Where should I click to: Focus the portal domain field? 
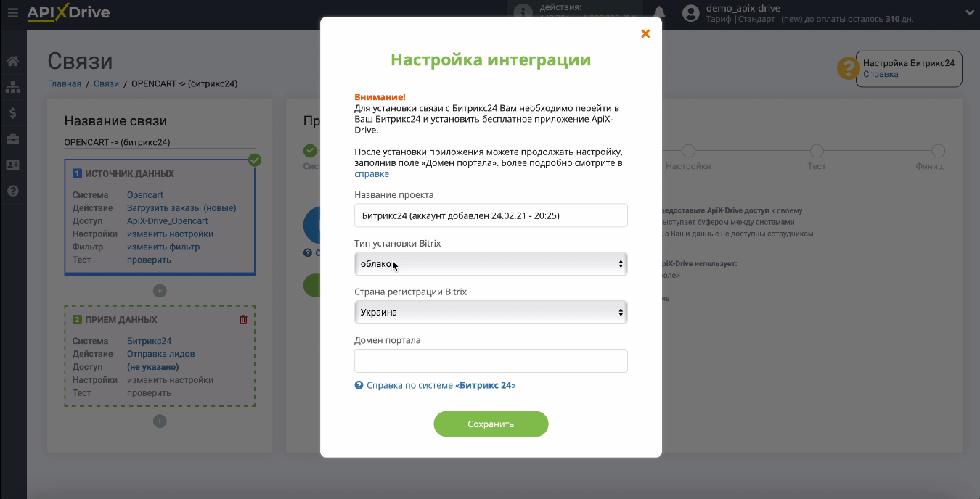pyautogui.click(x=491, y=361)
